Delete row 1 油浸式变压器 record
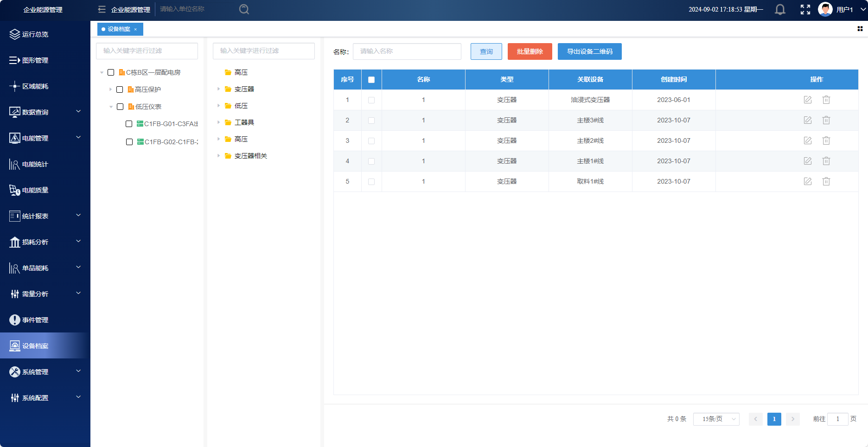The image size is (868, 447). pyautogui.click(x=826, y=100)
